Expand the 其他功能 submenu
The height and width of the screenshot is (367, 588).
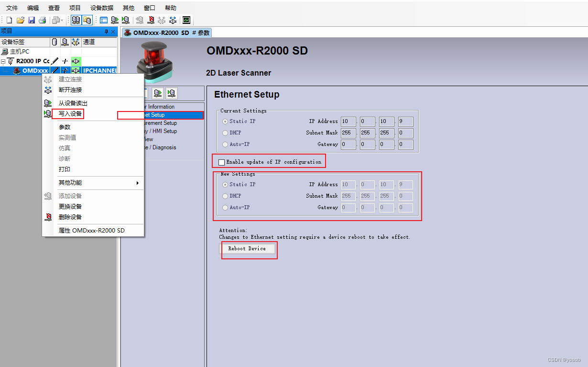pos(93,183)
